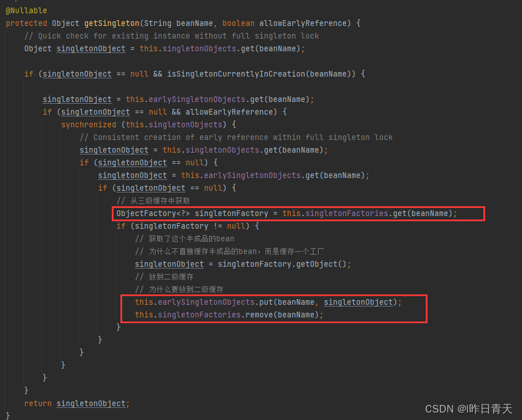Click ObjectFactory<?> type declaration
Screen dimensions: 522x420
(x=153, y=213)
